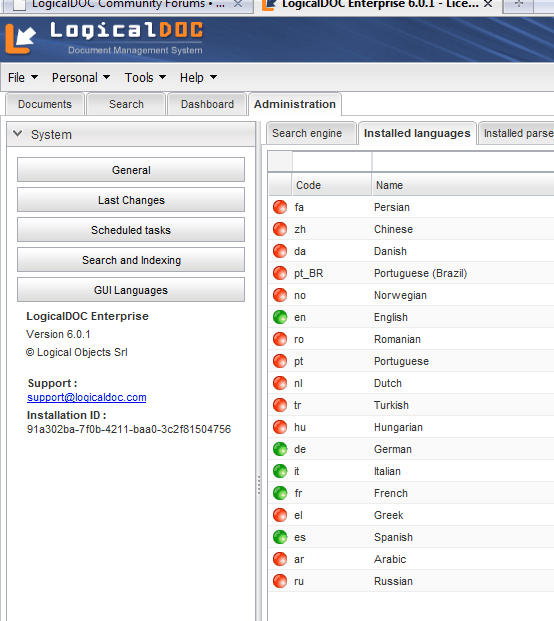
Task: Open the Help menu
Action: pyautogui.click(x=198, y=78)
